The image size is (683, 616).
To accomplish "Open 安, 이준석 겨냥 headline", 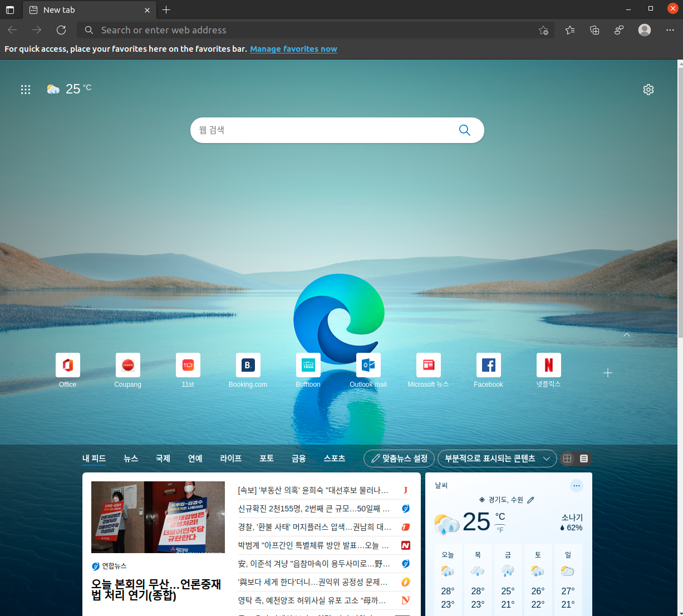I will 314,564.
